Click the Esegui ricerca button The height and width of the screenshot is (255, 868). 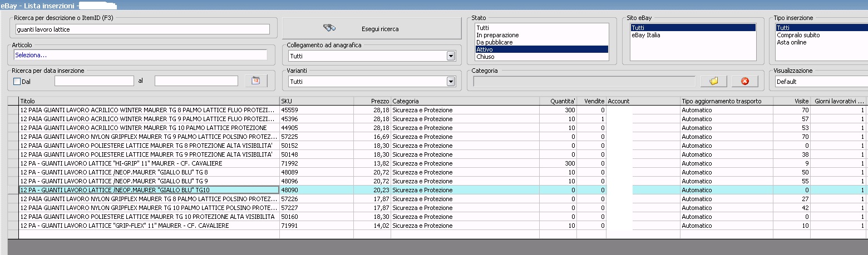pos(372,28)
